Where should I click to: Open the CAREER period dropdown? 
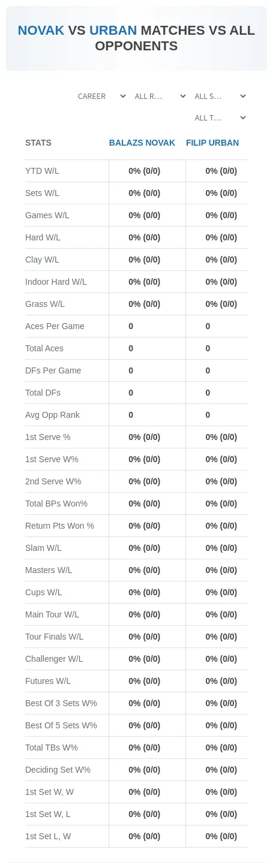tap(101, 96)
